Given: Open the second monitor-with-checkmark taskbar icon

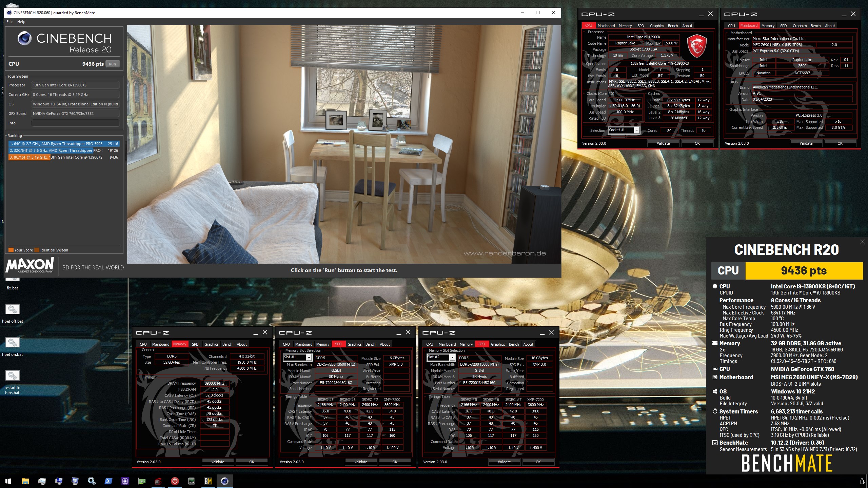Looking at the screenshot, I should pyautogui.click(x=75, y=481).
